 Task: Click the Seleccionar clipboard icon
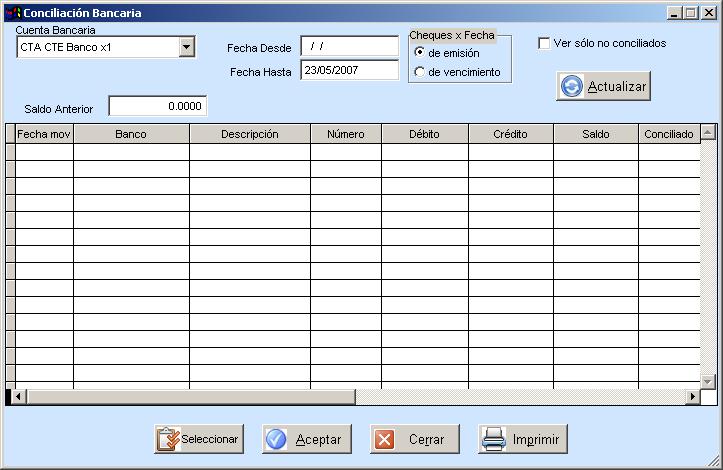(x=167, y=439)
